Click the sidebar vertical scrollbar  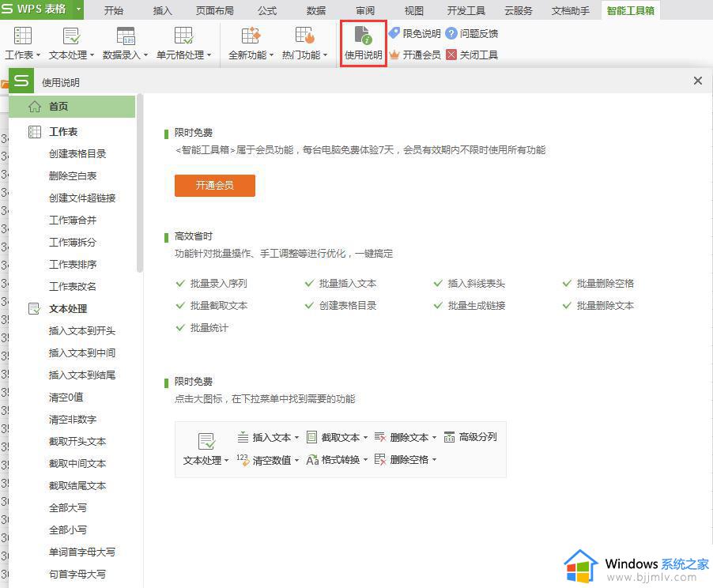point(140,183)
